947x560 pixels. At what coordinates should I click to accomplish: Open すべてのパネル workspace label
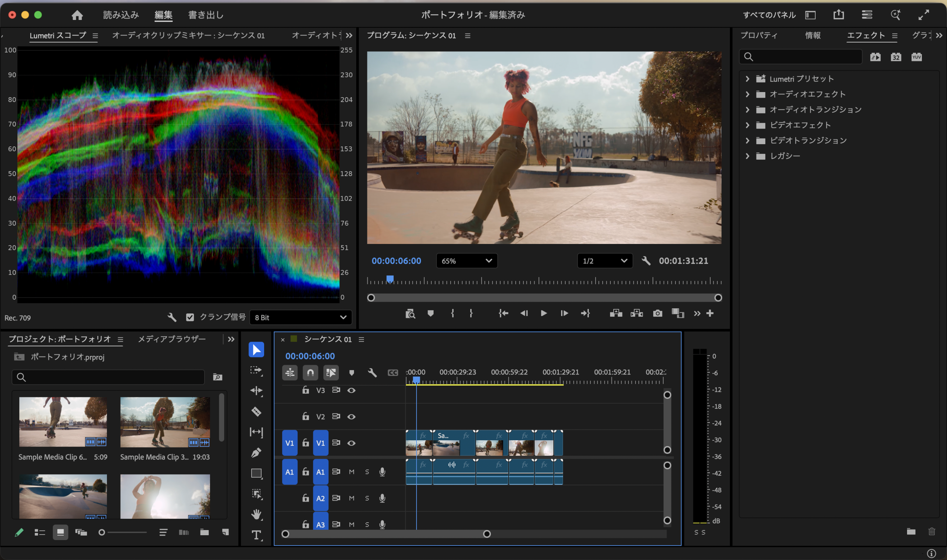pos(769,15)
